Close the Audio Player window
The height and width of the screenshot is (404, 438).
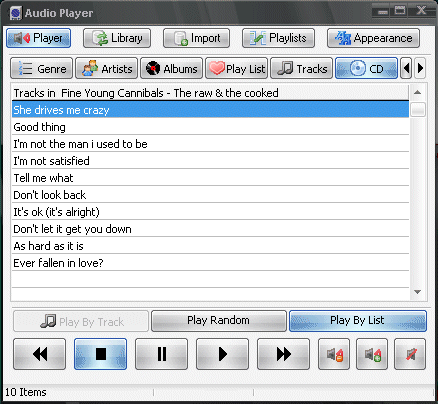pyautogui.click(x=421, y=10)
